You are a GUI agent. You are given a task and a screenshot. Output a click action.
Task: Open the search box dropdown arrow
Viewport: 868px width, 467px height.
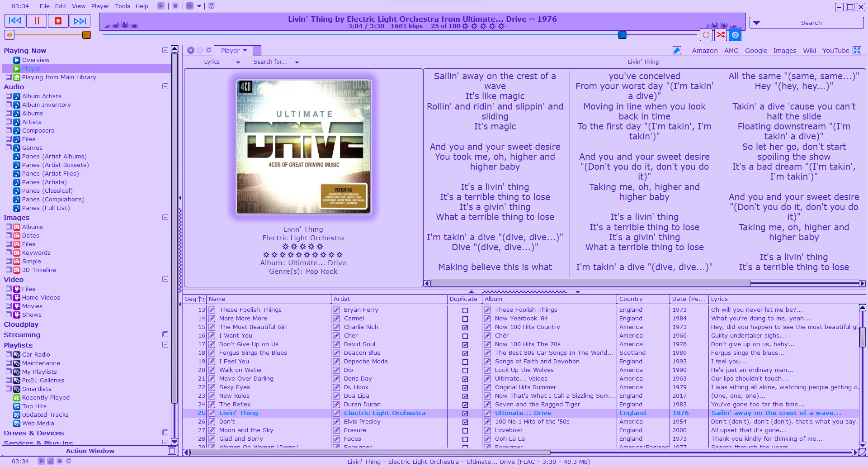tap(757, 23)
